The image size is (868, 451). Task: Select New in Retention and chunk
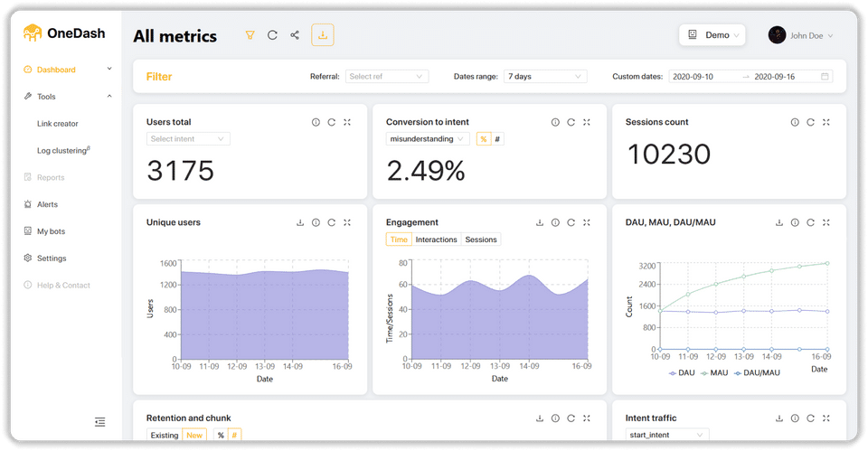click(194, 435)
